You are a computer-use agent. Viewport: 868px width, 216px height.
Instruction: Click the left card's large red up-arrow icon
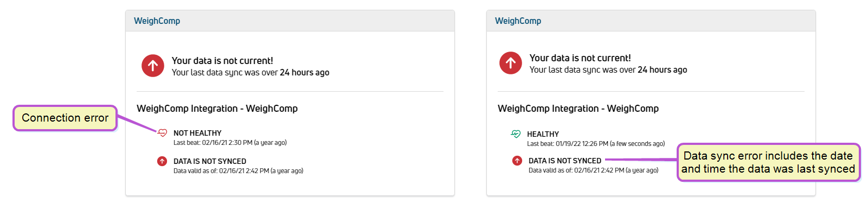coord(153,66)
